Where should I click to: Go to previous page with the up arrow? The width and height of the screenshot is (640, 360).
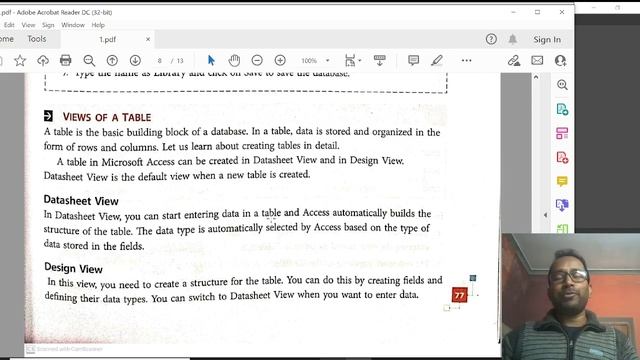(x=112, y=61)
